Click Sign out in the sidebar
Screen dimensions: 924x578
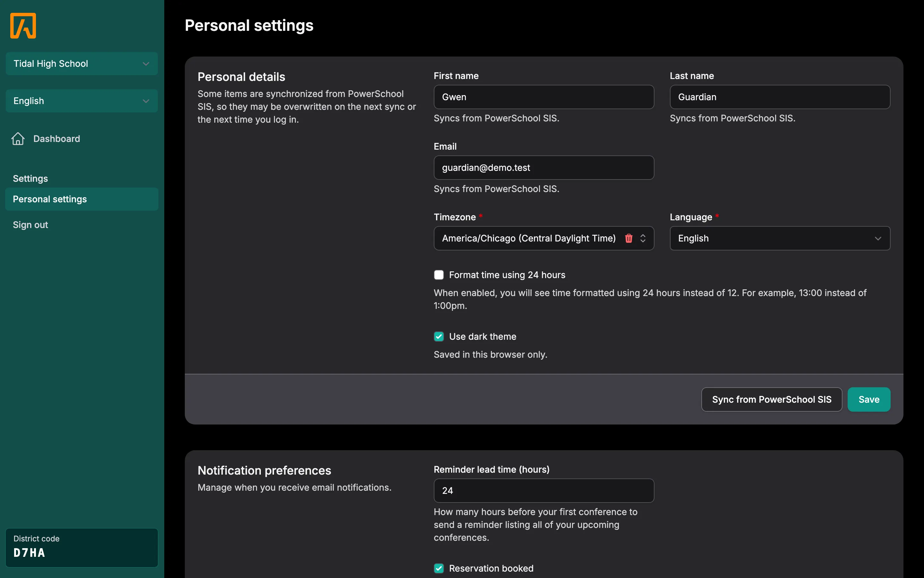click(30, 225)
